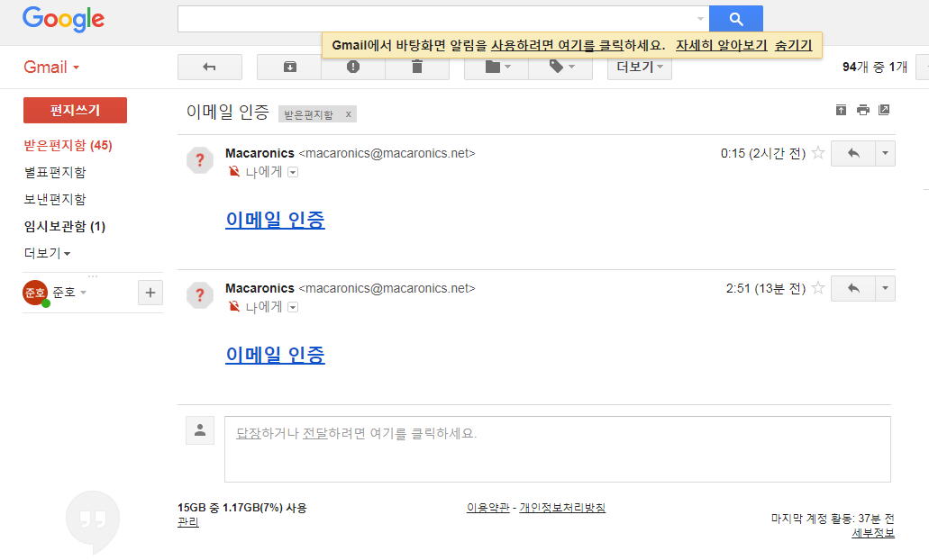929x560 pixels.
Task: Open 보낸편지함 folder
Action: coord(55,200)
